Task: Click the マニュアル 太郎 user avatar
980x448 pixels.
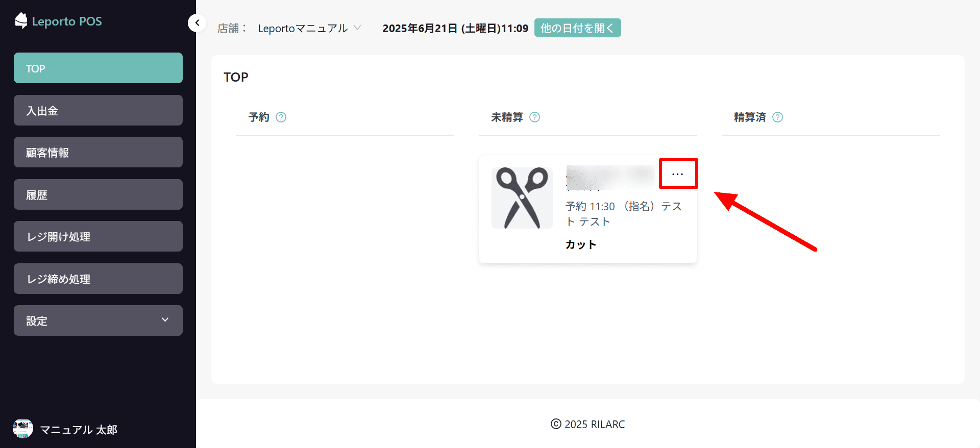Action: coord(23,429)
